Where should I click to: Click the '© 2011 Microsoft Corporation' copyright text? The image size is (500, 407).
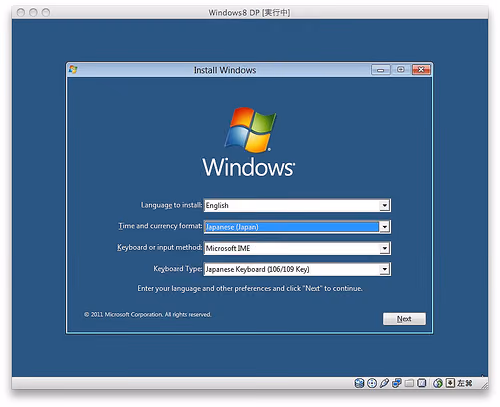pyautogui.click(x=148, y=314)
